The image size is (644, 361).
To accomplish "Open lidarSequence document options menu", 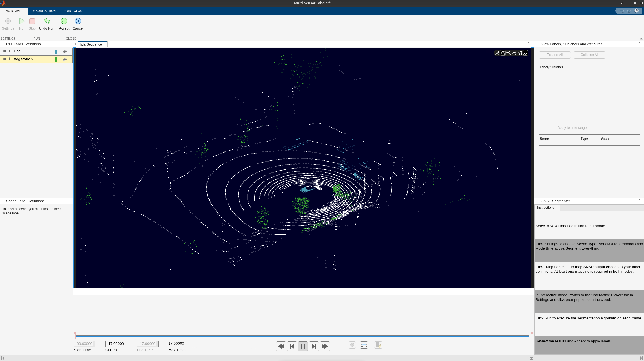I will [x=528, y=44].
